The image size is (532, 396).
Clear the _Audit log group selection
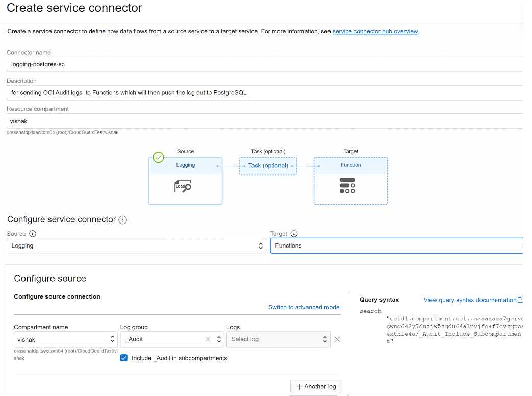(208, 339)
